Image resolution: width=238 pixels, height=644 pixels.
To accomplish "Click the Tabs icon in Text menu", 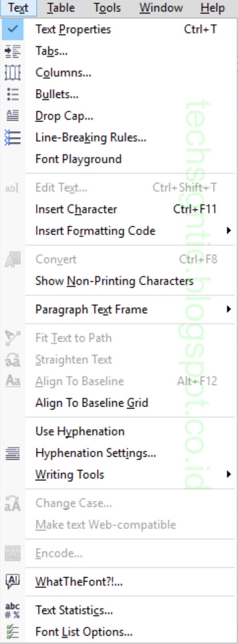I will point(12,51).
